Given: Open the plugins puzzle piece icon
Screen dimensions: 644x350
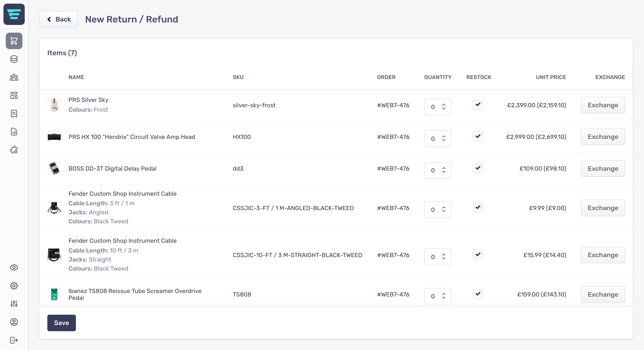Looking at the screenshot, I should pyautogui.click(x=14, y=150).
